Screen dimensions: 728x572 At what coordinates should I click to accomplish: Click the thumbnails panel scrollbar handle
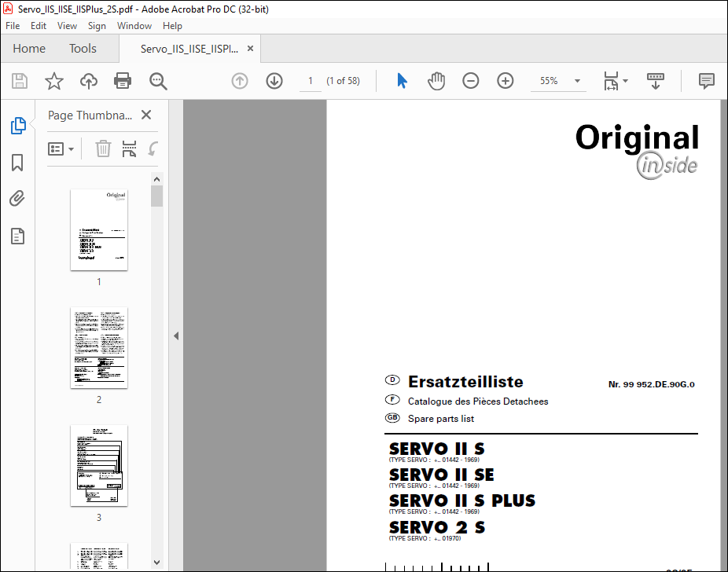tap(157, 196)
